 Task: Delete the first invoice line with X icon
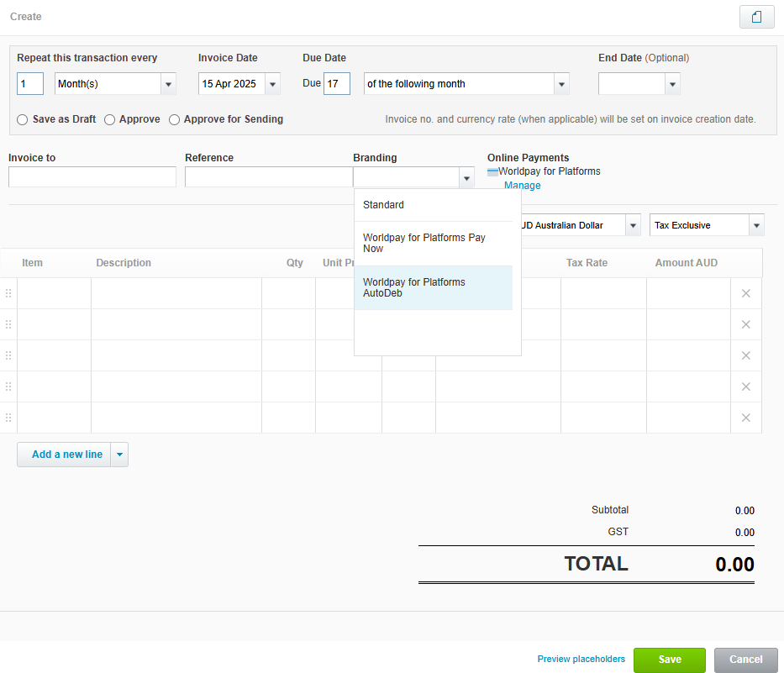pyautogui.click(x=745, y=293)
